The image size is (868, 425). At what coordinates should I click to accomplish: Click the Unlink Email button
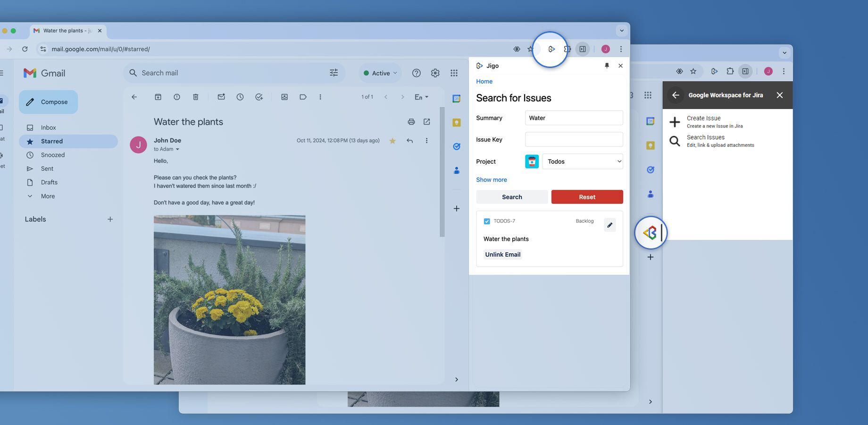click(502, 255)
